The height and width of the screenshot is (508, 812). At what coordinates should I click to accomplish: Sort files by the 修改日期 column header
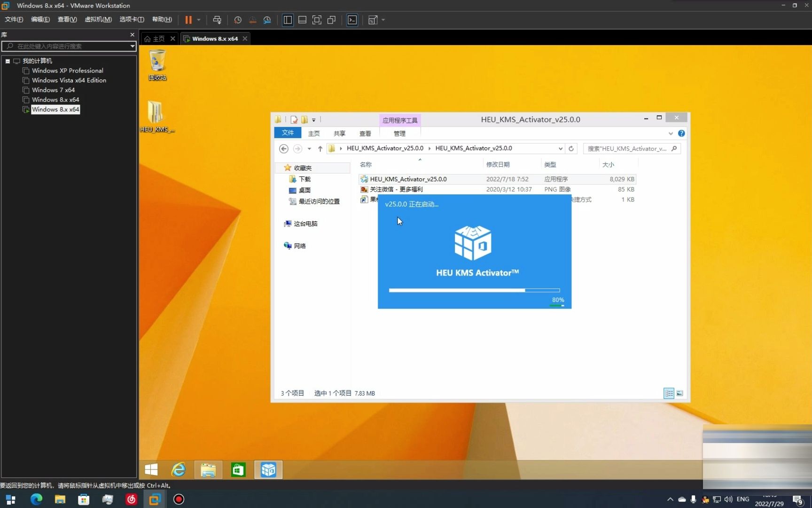click(x=498, y=165)
